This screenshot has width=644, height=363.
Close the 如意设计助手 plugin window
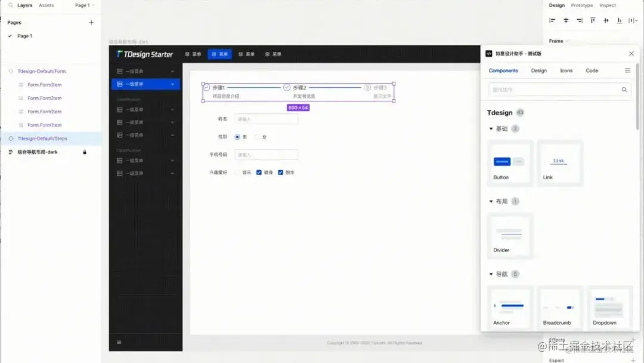(x=631, y=54)
